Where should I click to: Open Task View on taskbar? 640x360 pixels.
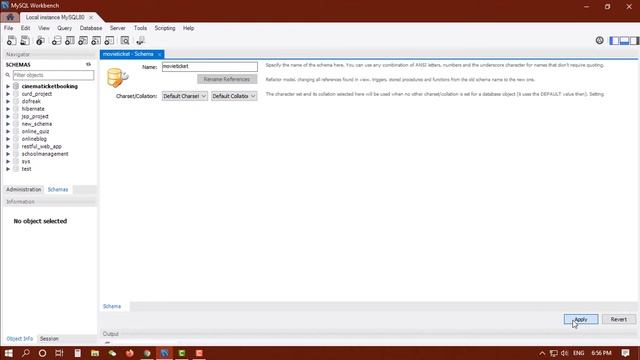pos(59,353)
